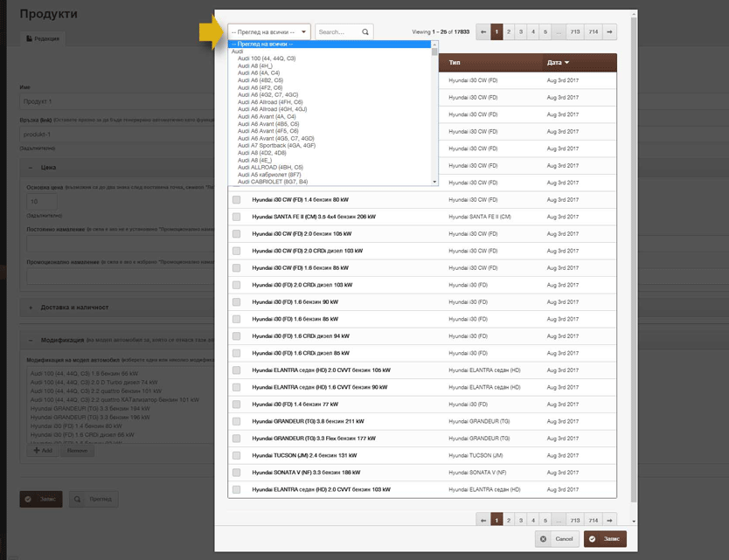Screen dimensions: 729x560
Task: Select "Audi A6 Allroad (4FH, C6)" option
Action: coord(270,102)
